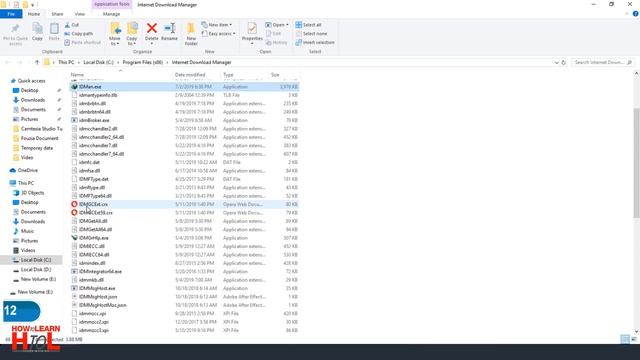Create a New folder from ribbon
Screen dimensions: 640x360
click(191, 34)
